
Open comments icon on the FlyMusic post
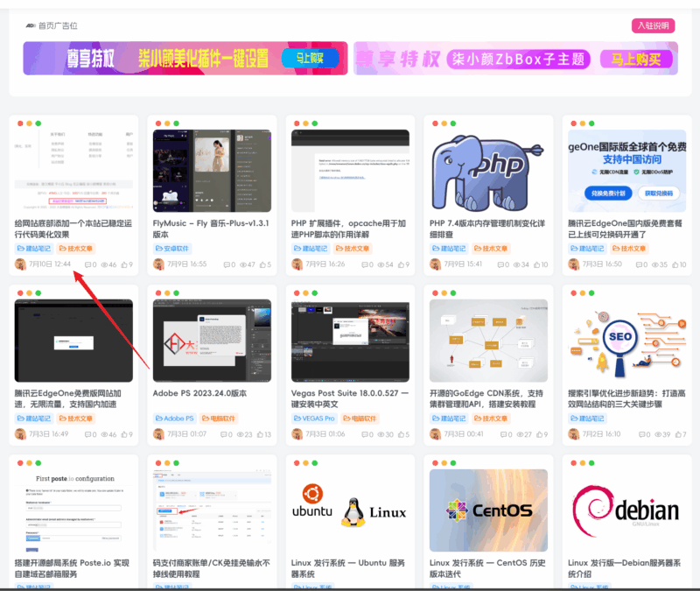click(x=227, y=264)
